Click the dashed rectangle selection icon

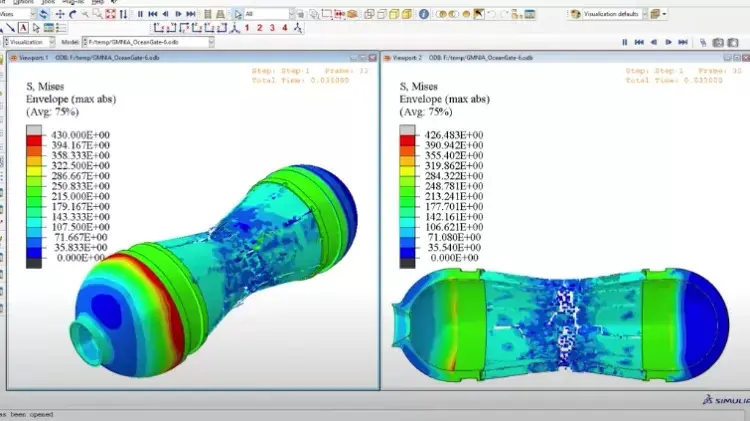[327, 14]
